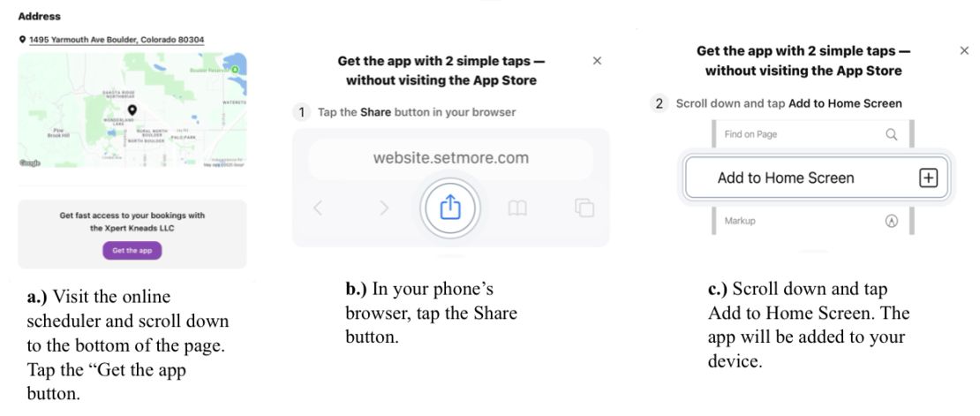Click the Find on Page magnifier icon
Viewport: 980px width, 416px height.
click(892, 134)
